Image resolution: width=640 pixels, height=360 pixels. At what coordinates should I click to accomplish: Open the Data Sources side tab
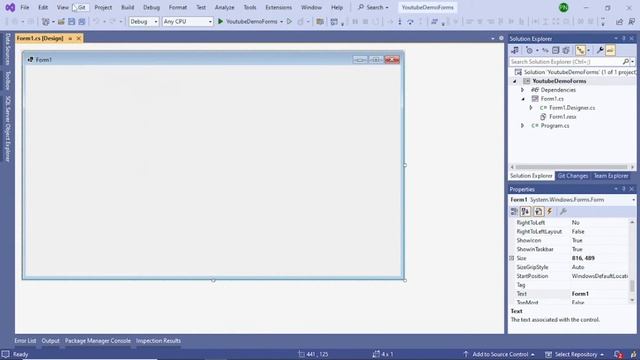[7, 49]
